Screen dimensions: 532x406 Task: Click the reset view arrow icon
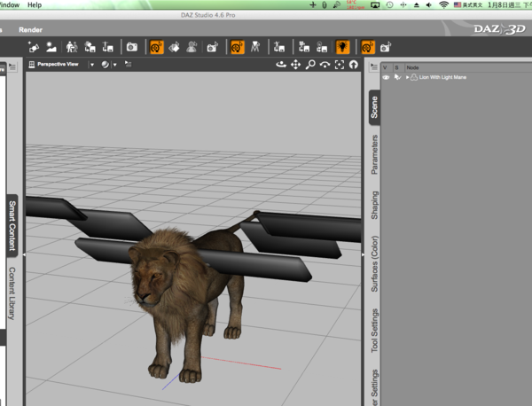tap(354, 65)
